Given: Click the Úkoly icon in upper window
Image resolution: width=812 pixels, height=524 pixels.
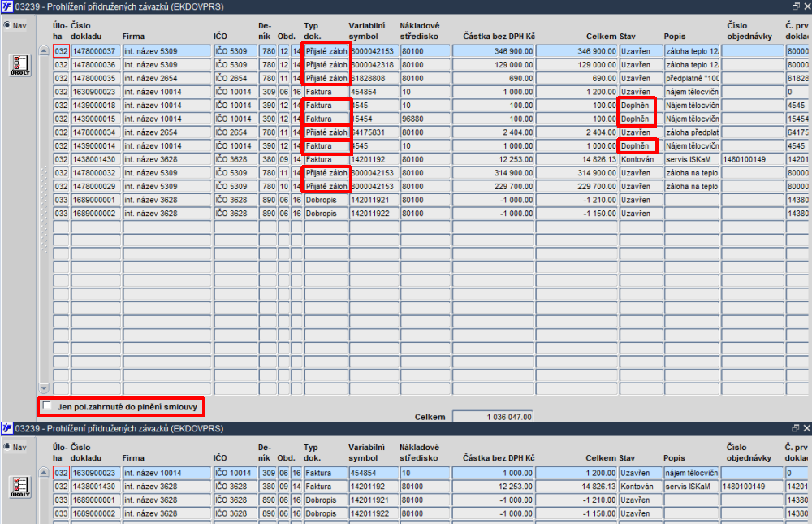Looking at the screenshot, I should pos(20,66).
